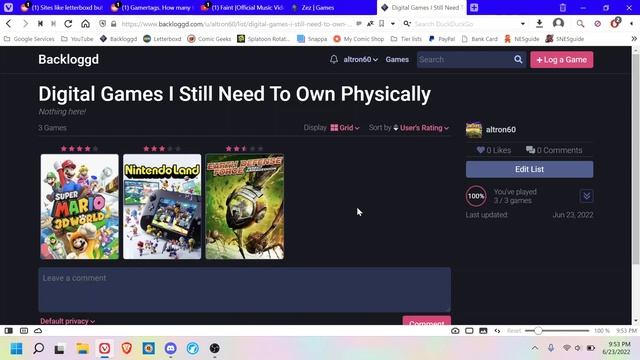Viewport: 640px width, 360px height.
Task: Open File Explorer from taskbar
Action: [x=82, y=348]
